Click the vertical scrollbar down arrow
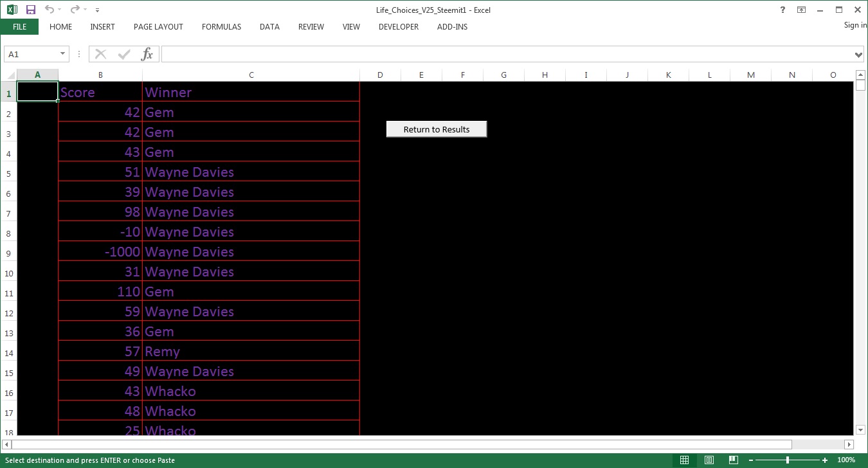 tap(860, 430)
